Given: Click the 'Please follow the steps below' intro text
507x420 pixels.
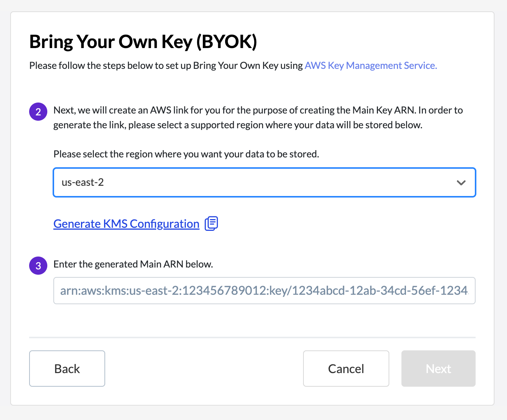Looking at the screenshot, I should coord(166,65).
